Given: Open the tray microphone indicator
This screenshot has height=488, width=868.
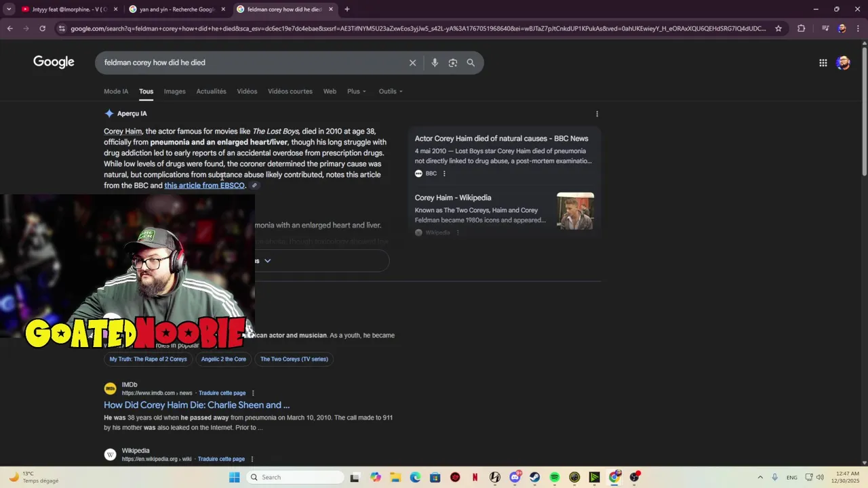Looking at the screenshot, I should [774, 477].
